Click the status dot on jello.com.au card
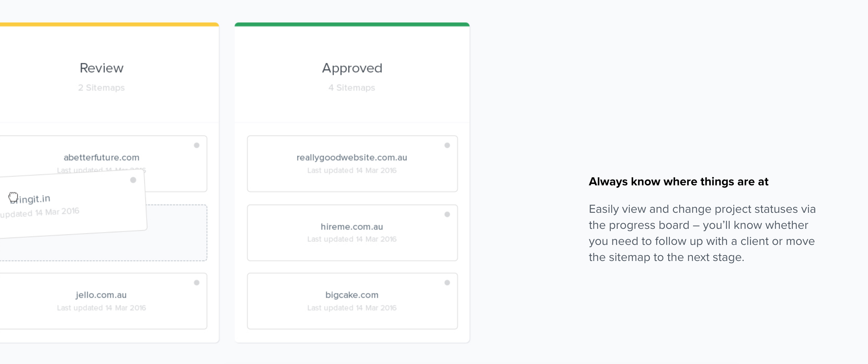 pos(197,283)
